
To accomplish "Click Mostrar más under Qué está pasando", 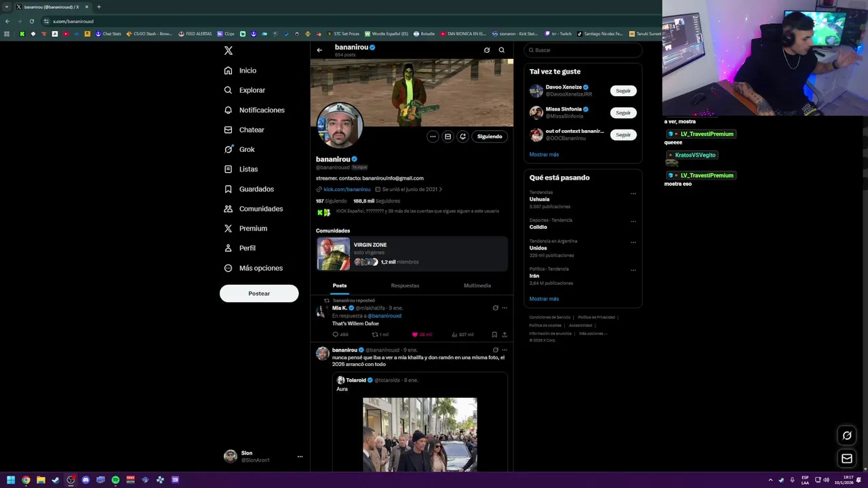I will [x=544, y=299].
